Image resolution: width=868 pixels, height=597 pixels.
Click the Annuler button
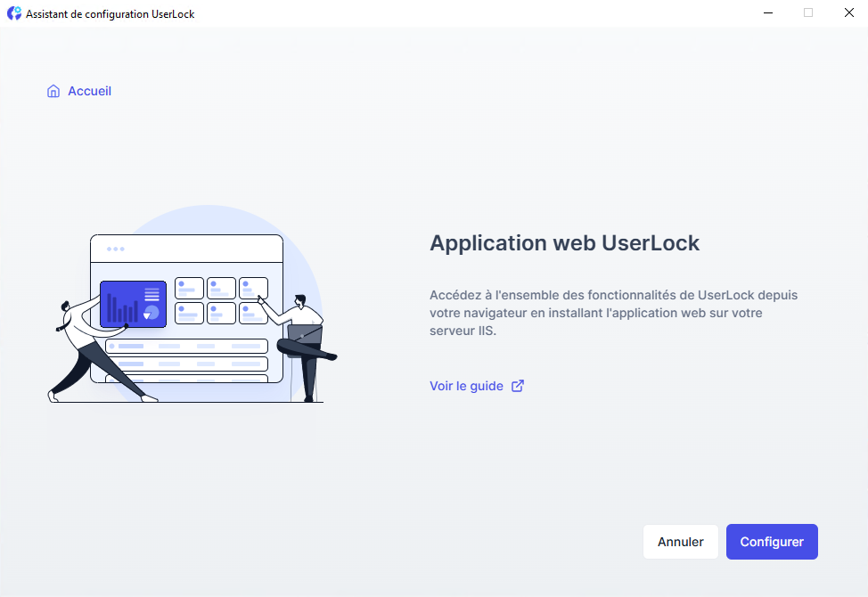(x=680, y=542)
